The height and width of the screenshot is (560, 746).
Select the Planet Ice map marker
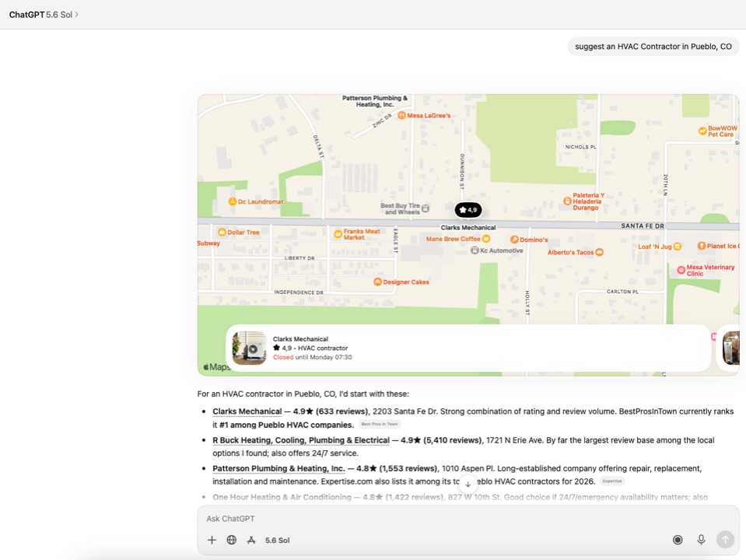pyautogui.click(x=702, y=246)
